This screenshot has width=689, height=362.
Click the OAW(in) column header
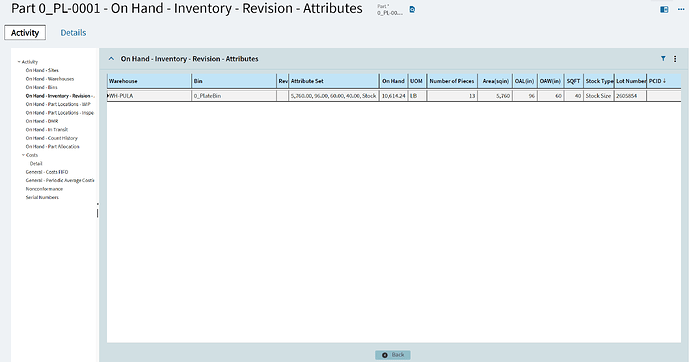551,81
